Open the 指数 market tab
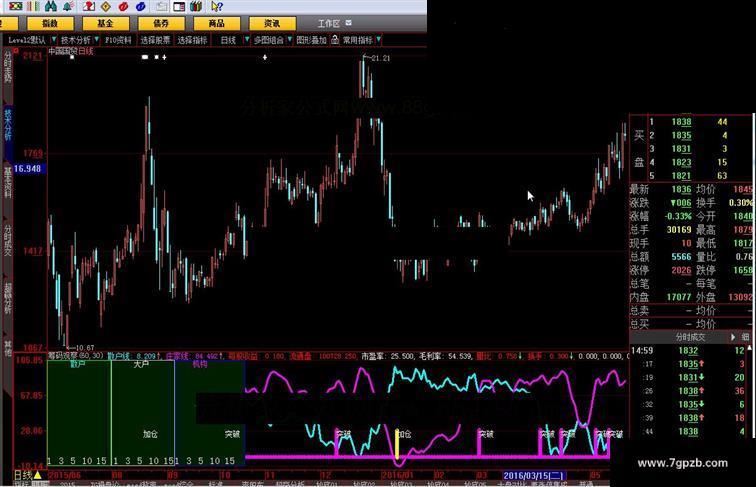The image size is (756, 487). tap(50, 23)
